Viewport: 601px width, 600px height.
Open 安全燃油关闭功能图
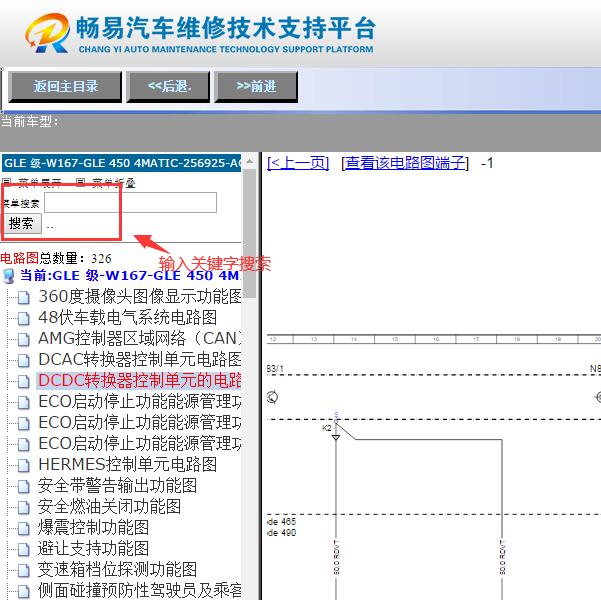click(x=109, y=507)
